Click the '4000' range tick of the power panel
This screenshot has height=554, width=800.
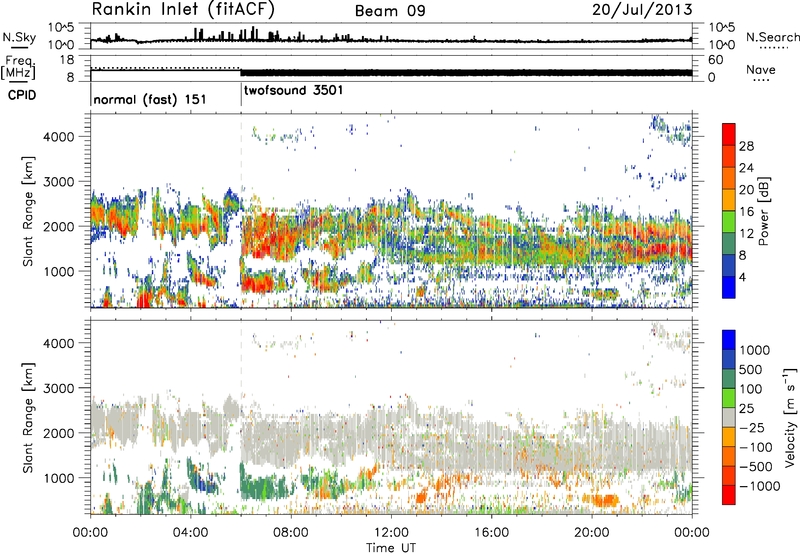coord(59,137)
